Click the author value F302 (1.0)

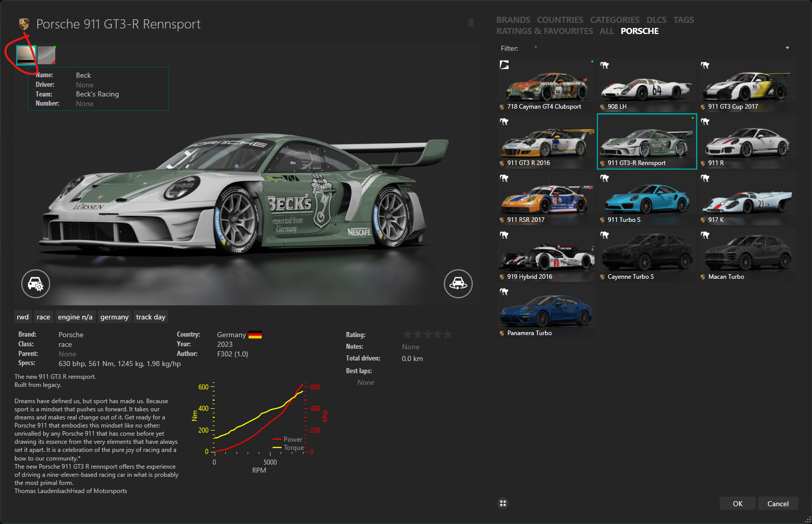pos(232,354)
